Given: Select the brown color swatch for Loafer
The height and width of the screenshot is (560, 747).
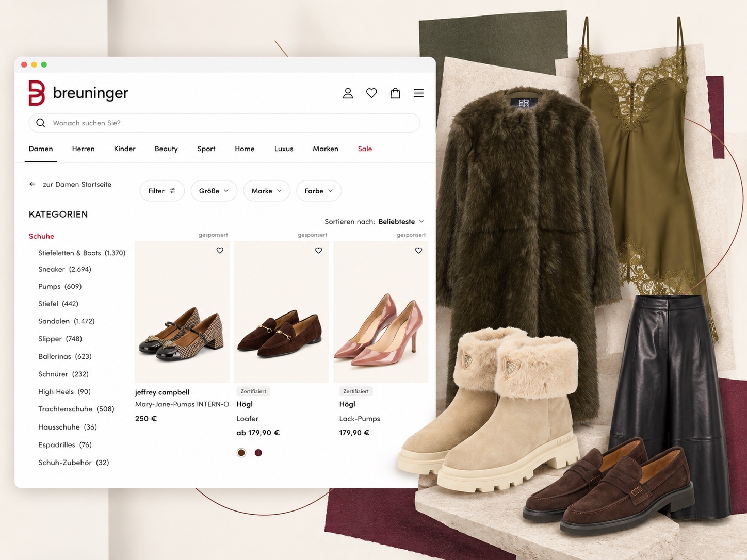Looking at the screenshot, I should [x=241, y=453].
